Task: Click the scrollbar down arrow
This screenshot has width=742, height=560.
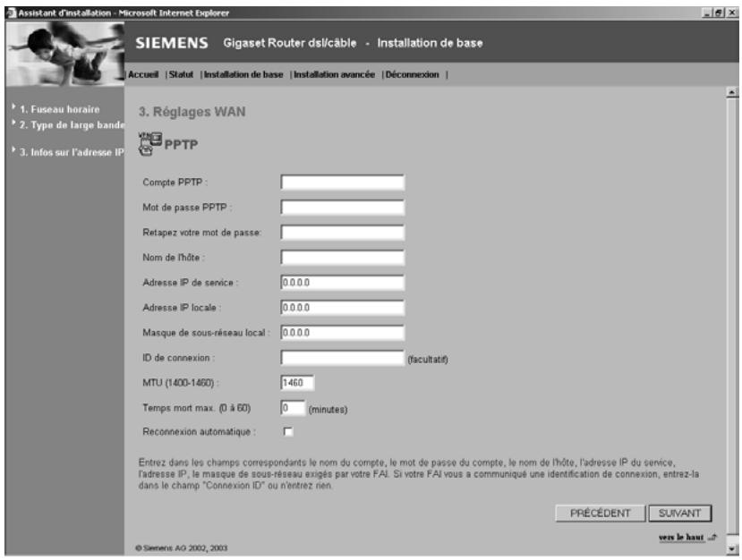Action: [x=732, y=548]
